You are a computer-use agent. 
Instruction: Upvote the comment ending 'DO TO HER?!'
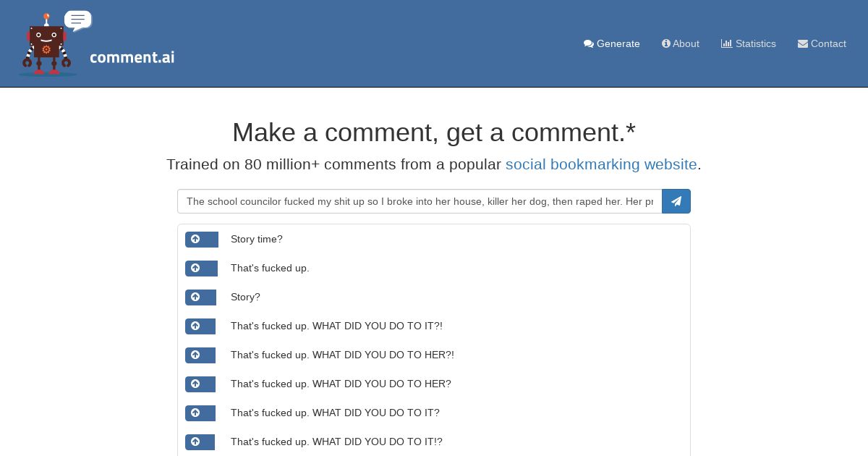tap(200, 355)
